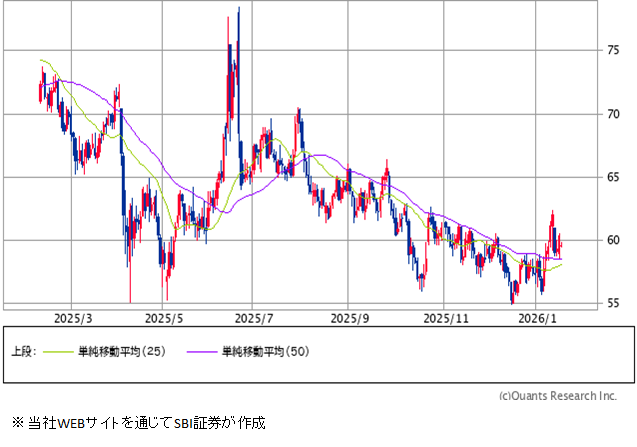Open the (c)Quants Research Inc. credit
Screen dimensions: 637x447
558,396
